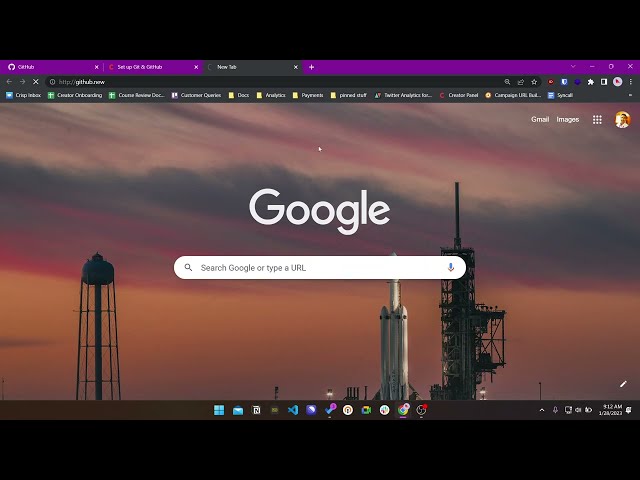Close the Set up Git & GitHub tab

[196, 67]
